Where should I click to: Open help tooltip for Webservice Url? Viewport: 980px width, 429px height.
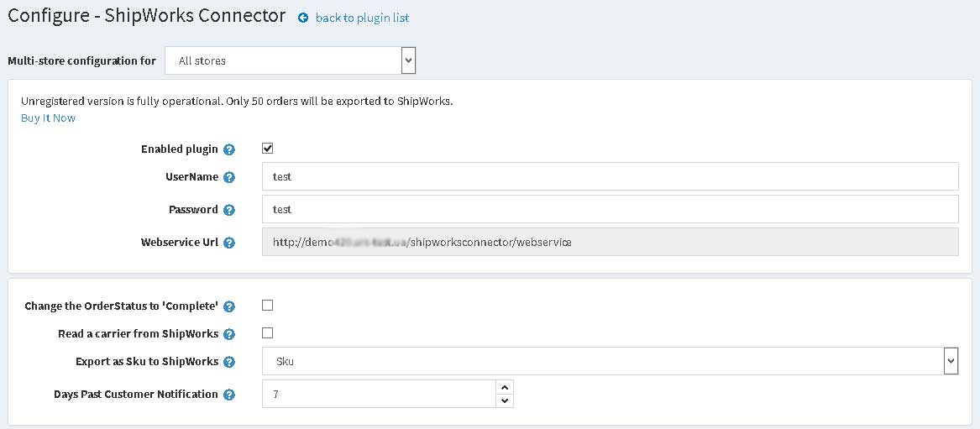coord(228,243)
